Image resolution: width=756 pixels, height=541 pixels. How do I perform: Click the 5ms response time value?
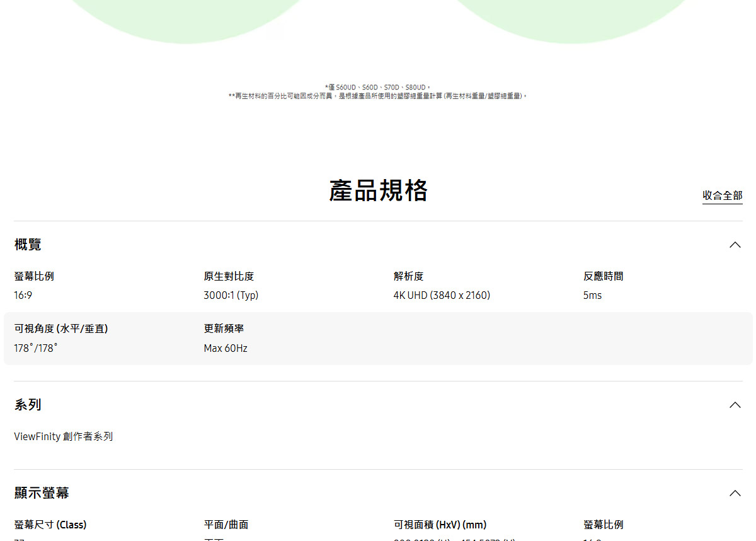pos(592,295)
